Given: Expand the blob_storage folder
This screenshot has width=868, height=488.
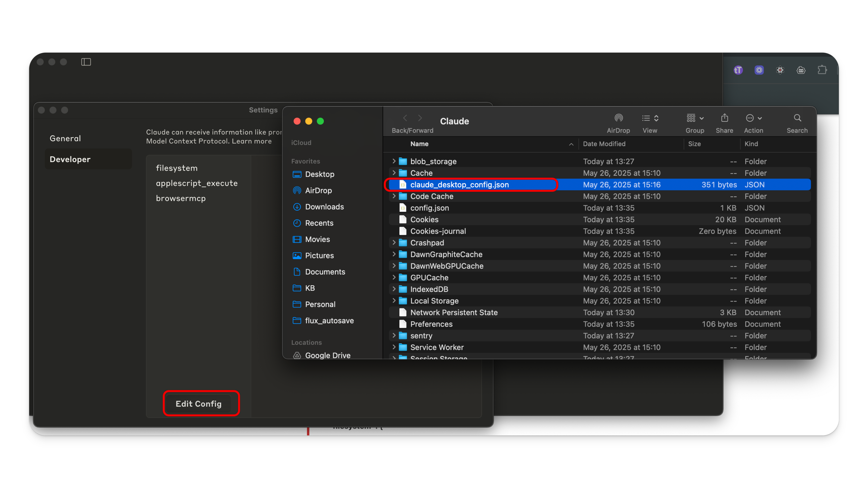Looking at the screenshot, I should pos(394,161).
